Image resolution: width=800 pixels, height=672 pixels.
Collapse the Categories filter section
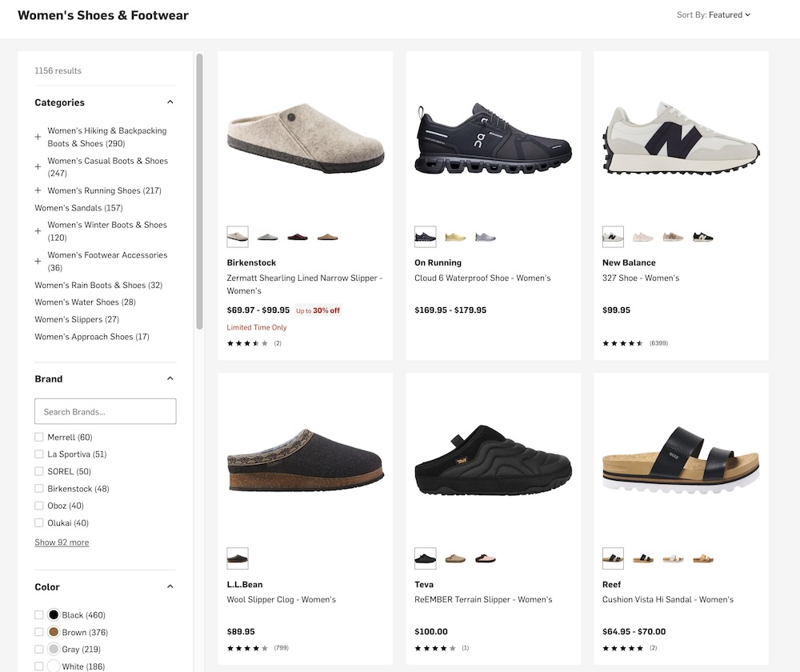(170, 102)
